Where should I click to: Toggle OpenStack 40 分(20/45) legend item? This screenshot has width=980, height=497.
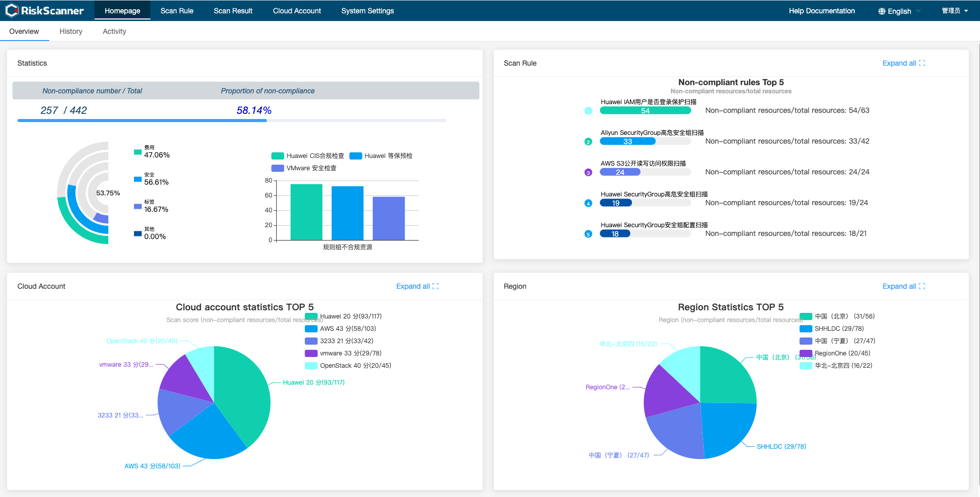pyautogui.click(x=348, y=366)
